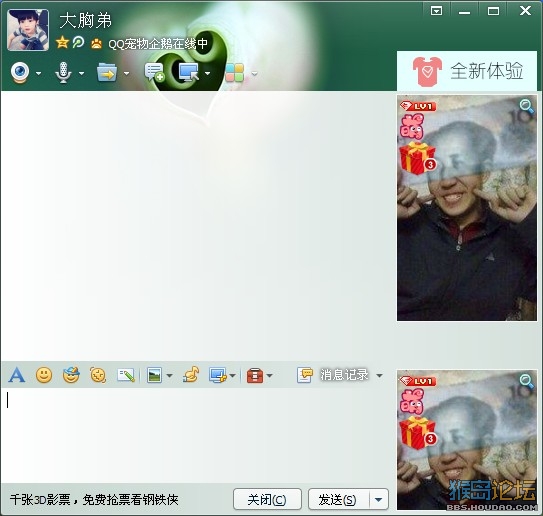The image size is (543, 516).
Task: Open the gift box on lower QQ show
Action: point(418,433)
